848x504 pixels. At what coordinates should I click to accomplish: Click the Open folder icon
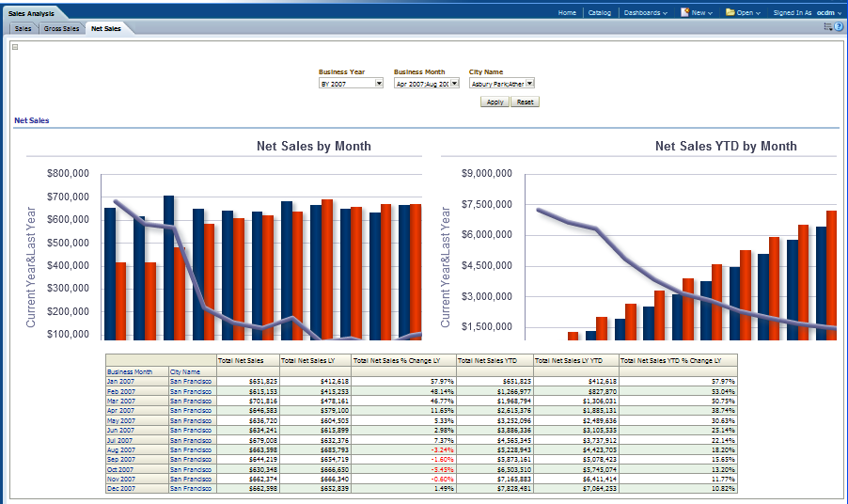[x=730, y=12]
